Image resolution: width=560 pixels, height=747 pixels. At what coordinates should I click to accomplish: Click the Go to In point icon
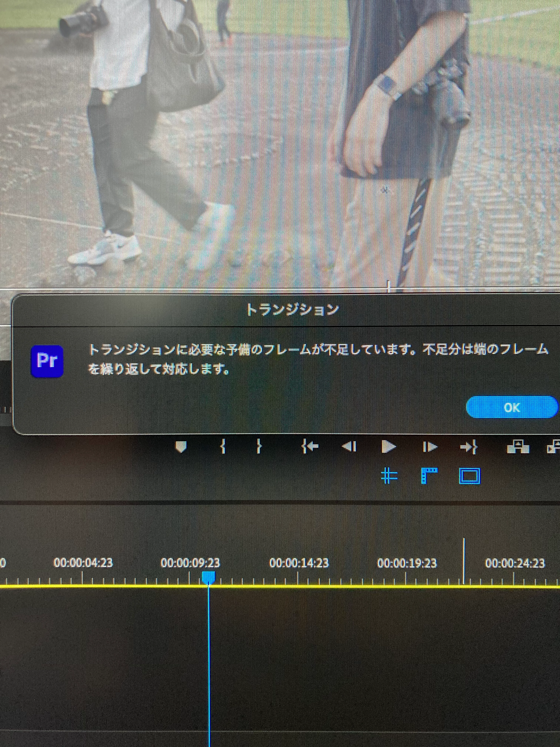coord(310,447)
